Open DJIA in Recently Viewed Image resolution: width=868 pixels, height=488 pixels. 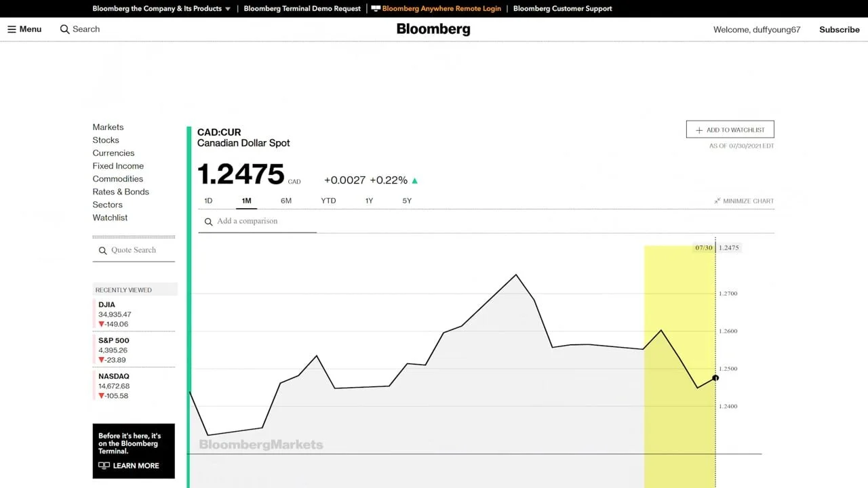tap(106, 305)
